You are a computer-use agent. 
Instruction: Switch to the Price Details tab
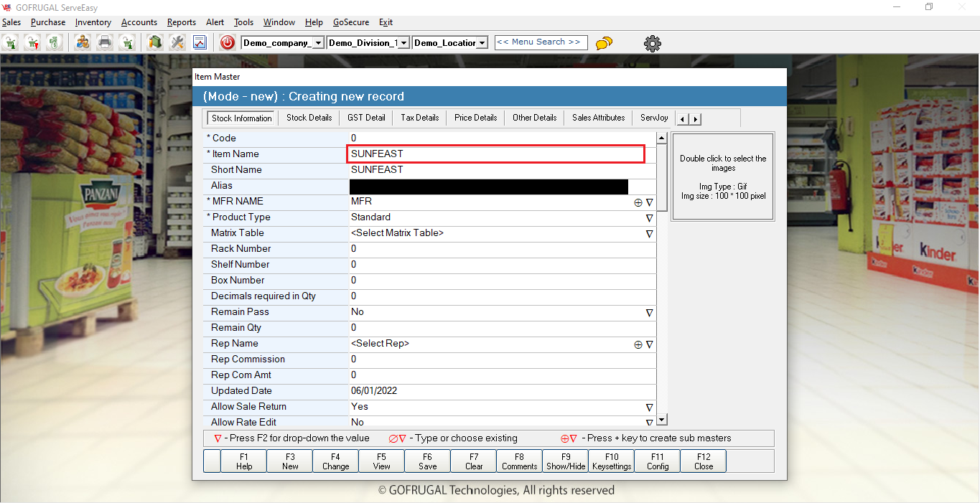[475, 118]
